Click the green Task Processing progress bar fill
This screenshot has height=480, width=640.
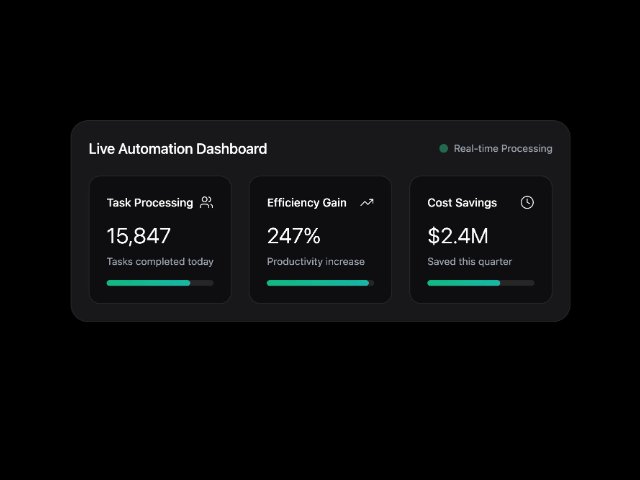coord(148,283)
